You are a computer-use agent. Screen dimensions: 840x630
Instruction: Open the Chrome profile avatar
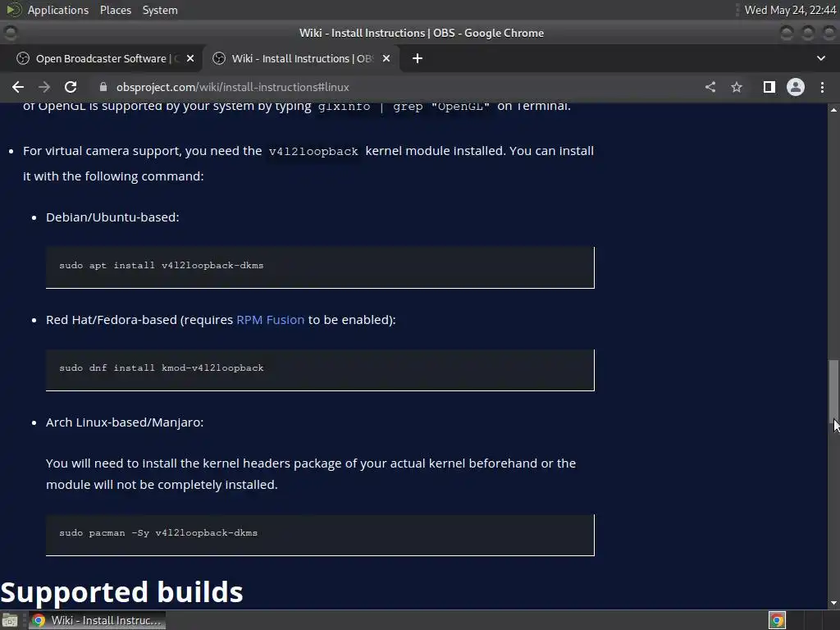796,87
